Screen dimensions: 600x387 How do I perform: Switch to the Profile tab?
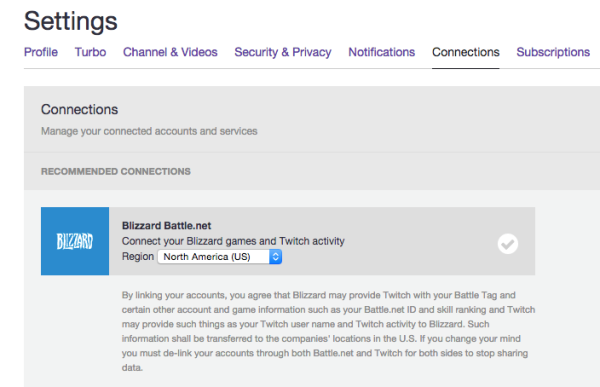pos(41,52)
